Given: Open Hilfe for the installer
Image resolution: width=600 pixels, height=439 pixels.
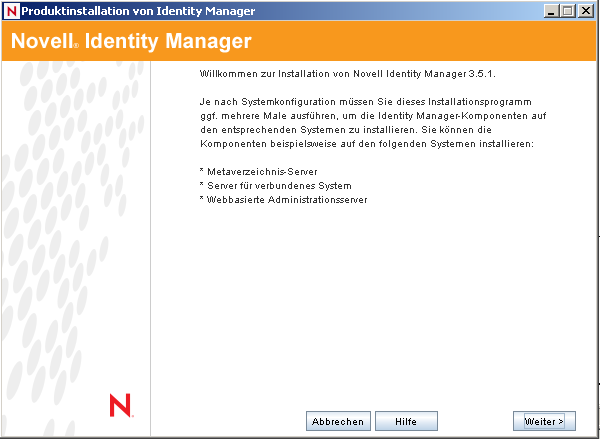Looking at the screenshot, I should coord(406,421).
